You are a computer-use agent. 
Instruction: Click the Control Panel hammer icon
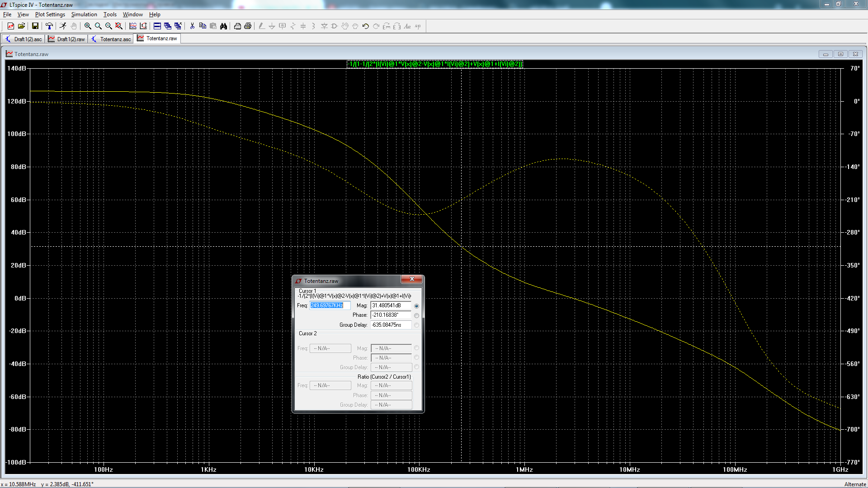coord(49,26)
